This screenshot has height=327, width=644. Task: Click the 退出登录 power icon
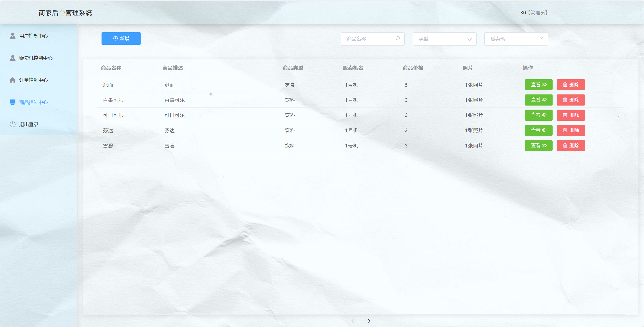[x=13, y=124]
